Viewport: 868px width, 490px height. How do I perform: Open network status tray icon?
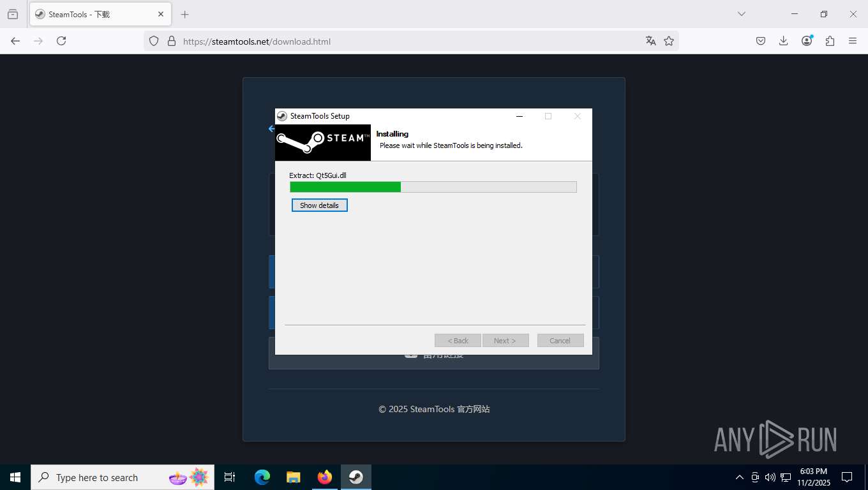tap(786, 477)
